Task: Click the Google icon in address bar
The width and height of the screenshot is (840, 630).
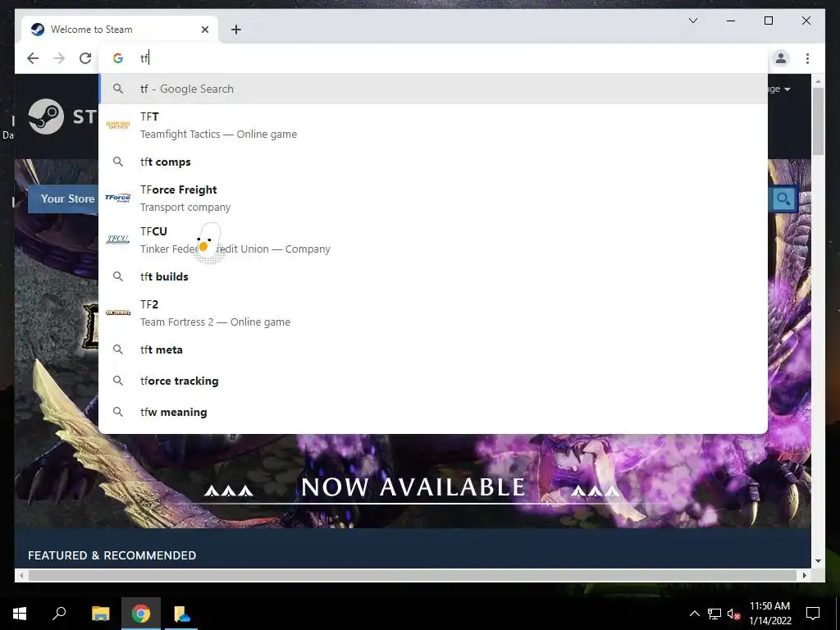Action: 118,58
